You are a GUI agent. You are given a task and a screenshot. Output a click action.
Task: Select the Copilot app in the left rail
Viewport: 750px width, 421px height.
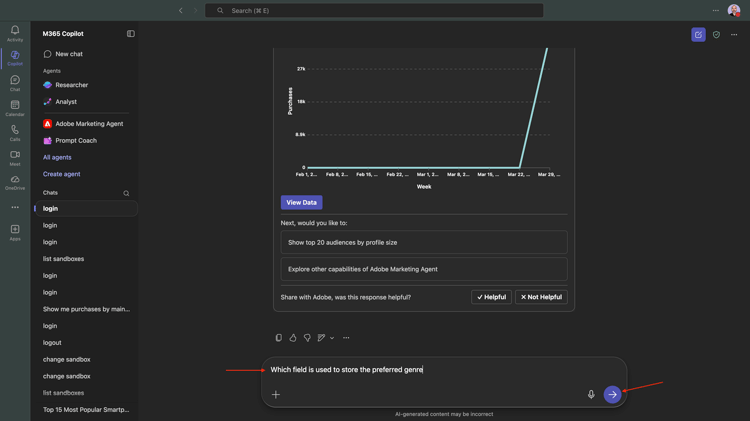tap(15, 58)
